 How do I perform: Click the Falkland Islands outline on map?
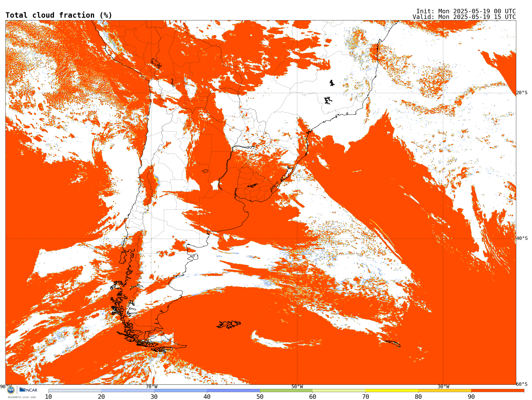tap(229, 324)
